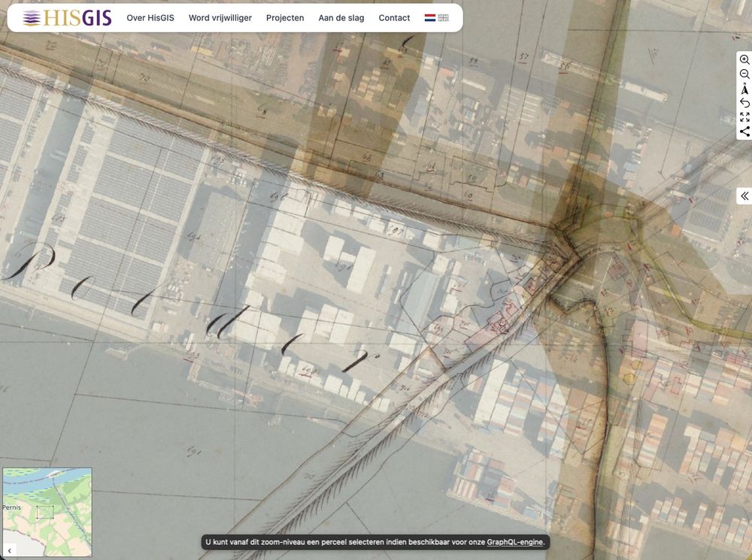
Task: Open the Aan de slag menu
Action: pos(341,18)
